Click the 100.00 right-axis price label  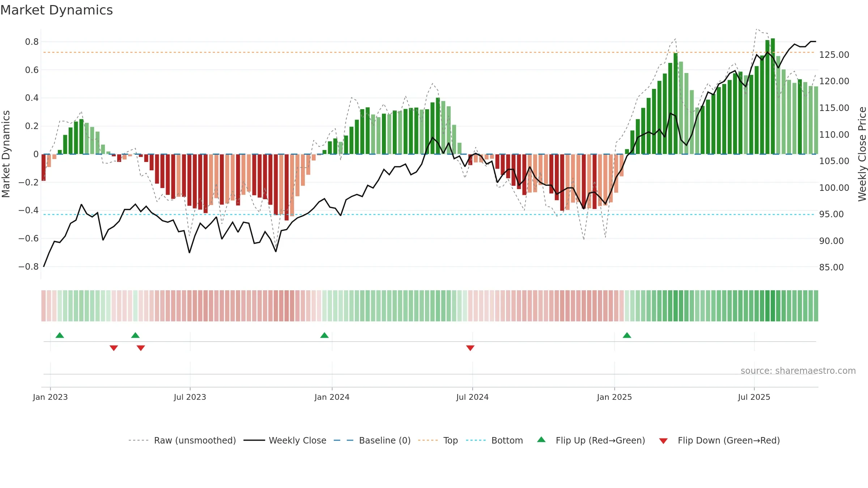(834, 188)
